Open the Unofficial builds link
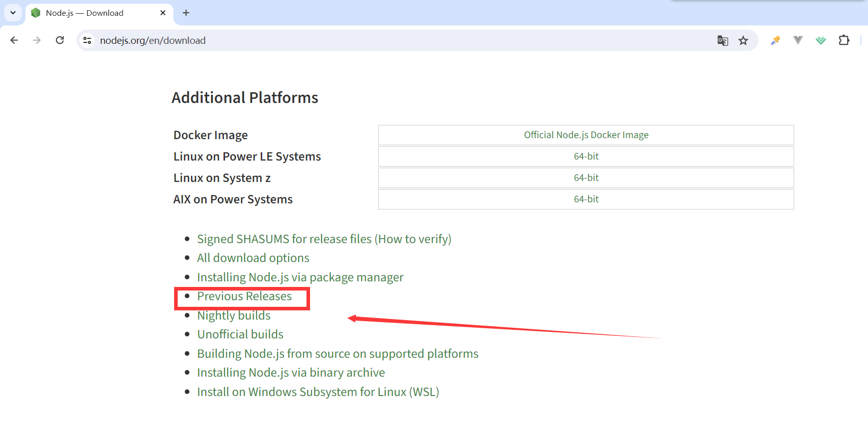 click(x=240, y=334)
